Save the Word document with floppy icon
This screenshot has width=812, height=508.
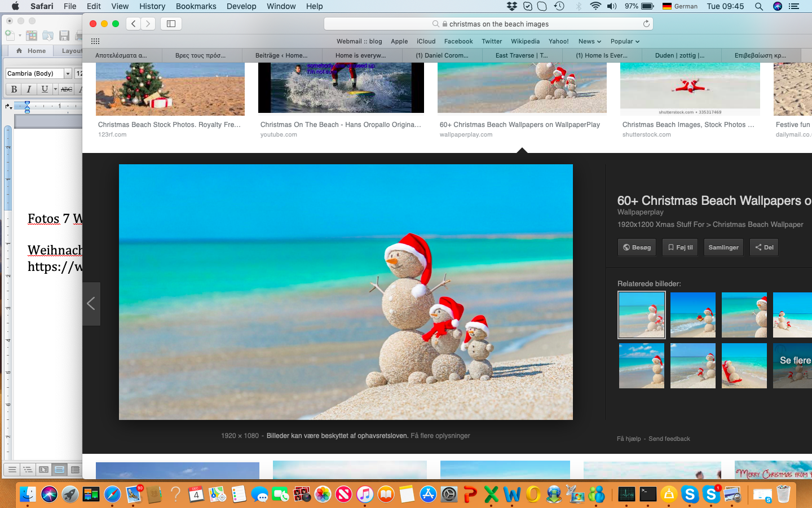pos(64,36)
